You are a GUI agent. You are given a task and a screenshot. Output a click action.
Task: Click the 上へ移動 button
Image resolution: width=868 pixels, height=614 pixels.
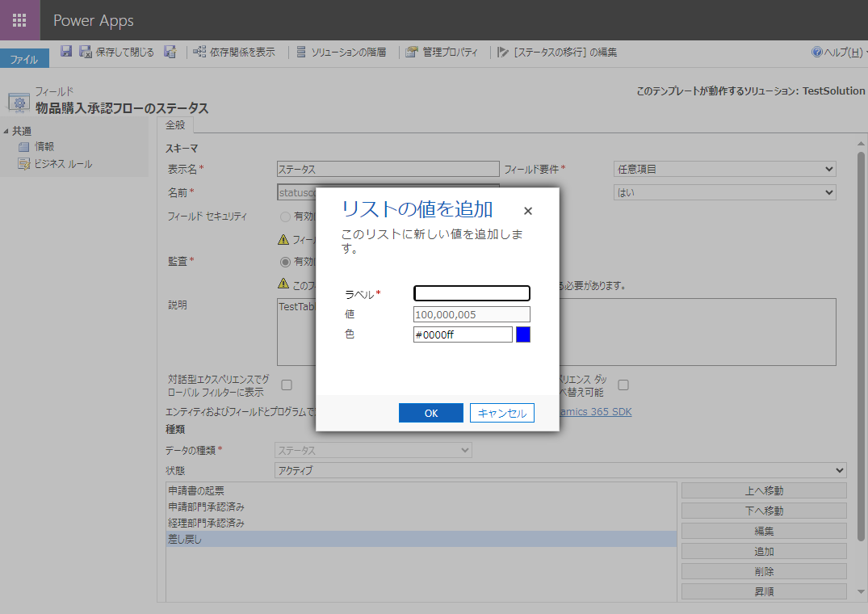[x=764, y=490]
